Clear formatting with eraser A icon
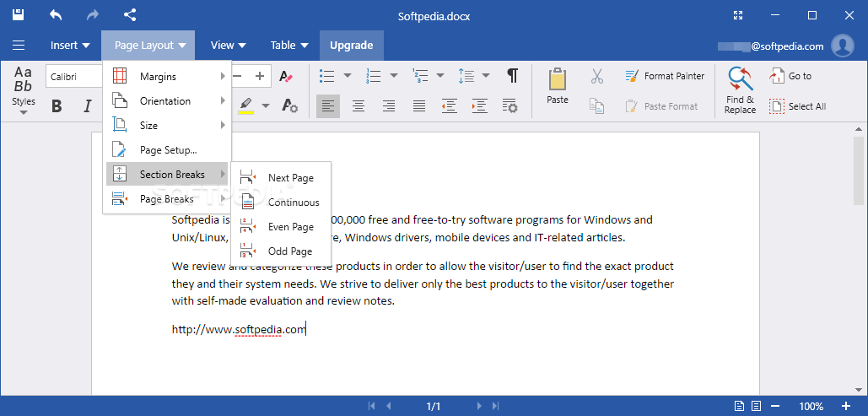Viewport: 868px width, 416px height. 286,77
